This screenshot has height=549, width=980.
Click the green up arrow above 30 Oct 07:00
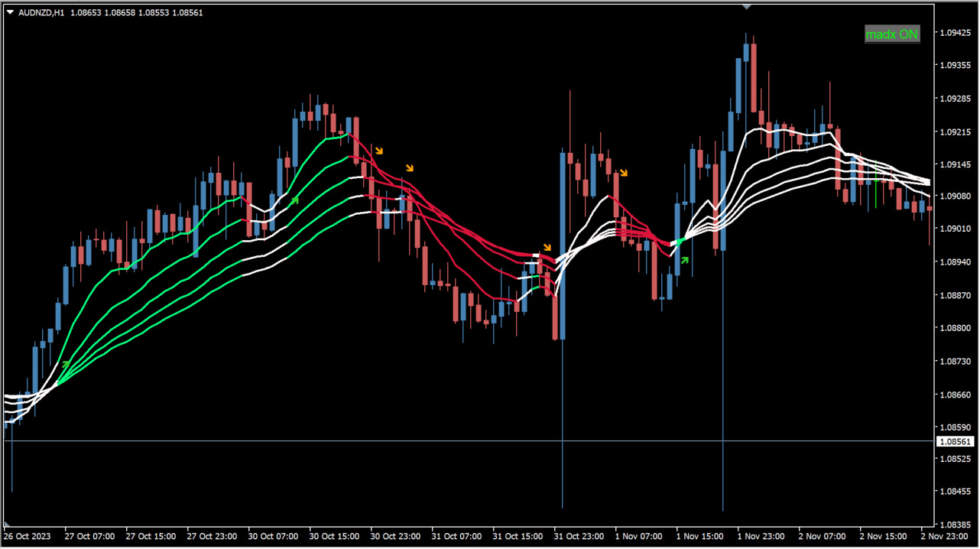(294, 200)
